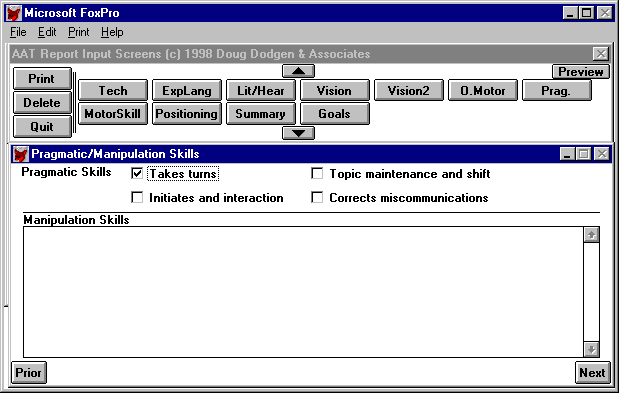Tick Corrects miscommunications checkbox
This screenshot has width=619, height=393.
[x=317, y=197]
